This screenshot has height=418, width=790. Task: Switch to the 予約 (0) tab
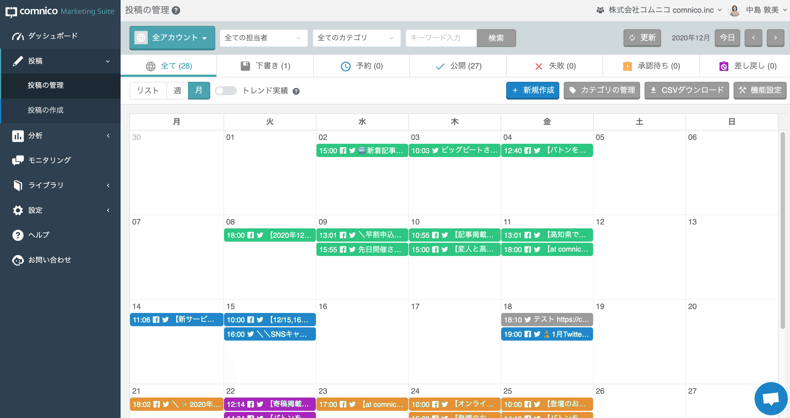(362, 66)
